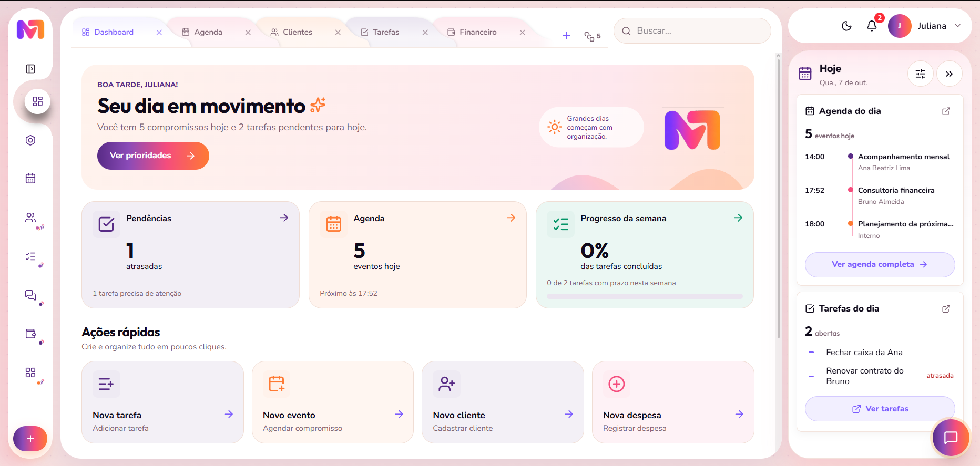Open the calendar icon in sidebar
The image size is (980, 466).
30,179
